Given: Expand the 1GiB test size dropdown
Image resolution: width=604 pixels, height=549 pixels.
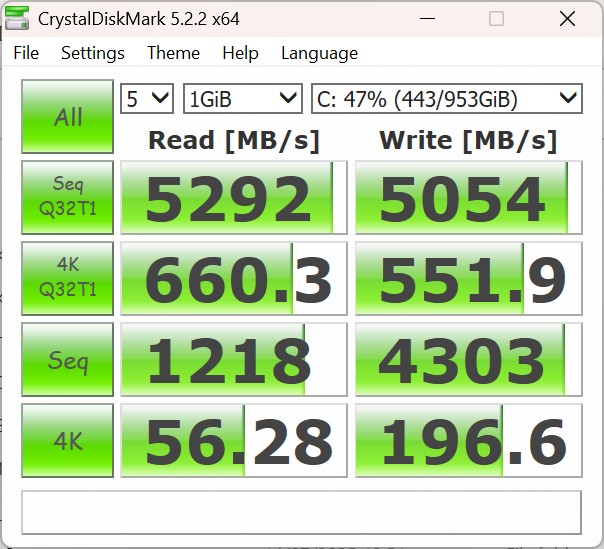Looking at the screenshot, I should (243, 99).
